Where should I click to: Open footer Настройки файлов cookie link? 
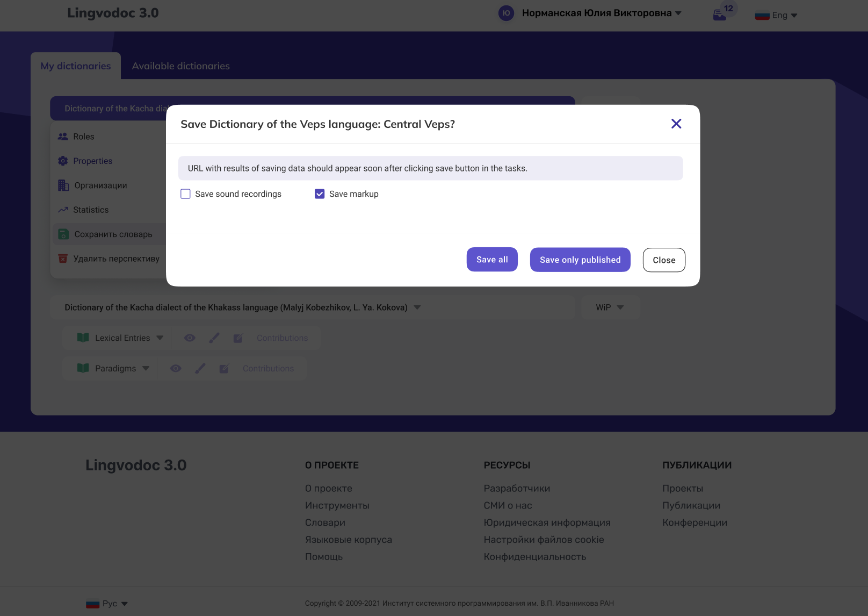pyautogui.click(x=544, y=540)
